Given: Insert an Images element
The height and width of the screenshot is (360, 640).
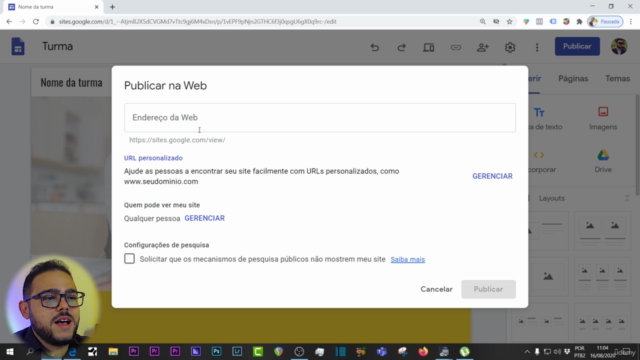Looking at the screenshot, I should pos(603,118).
